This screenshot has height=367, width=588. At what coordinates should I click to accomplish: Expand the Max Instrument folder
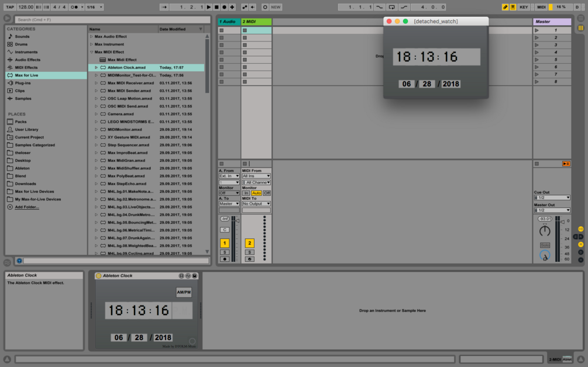click(91, 44)
